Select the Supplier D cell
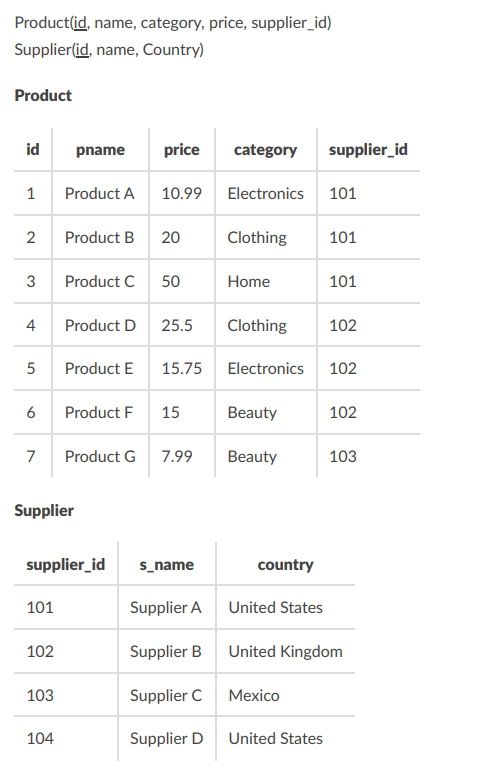498x761 pixels. 166,738
